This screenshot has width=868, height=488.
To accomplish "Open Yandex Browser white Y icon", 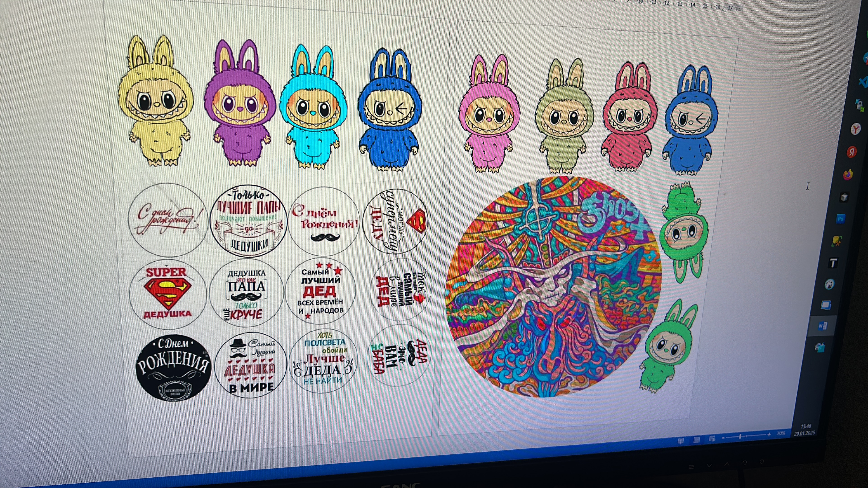I will 856,129.
